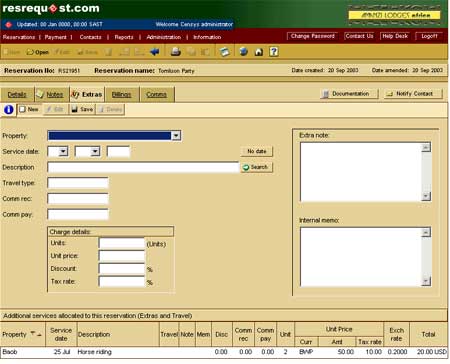The image size is (450, 364).
Task: Click the Extra note scroll up arrow
Action: coord(426,147)
